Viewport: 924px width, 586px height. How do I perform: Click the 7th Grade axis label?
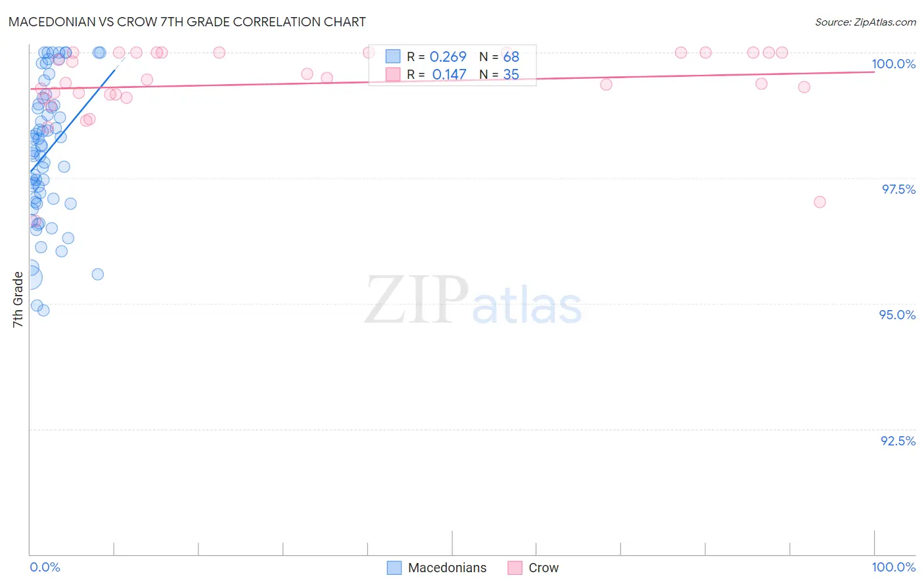point(18,299)
